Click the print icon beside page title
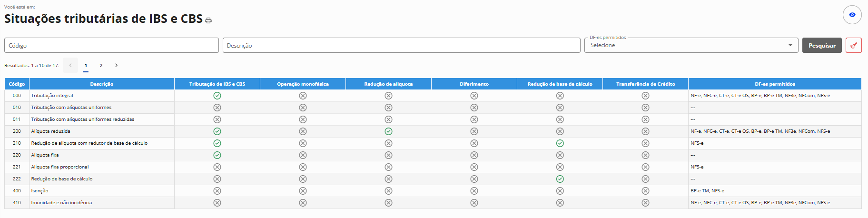This screenshot has width=868, height=218. [208, 20]
